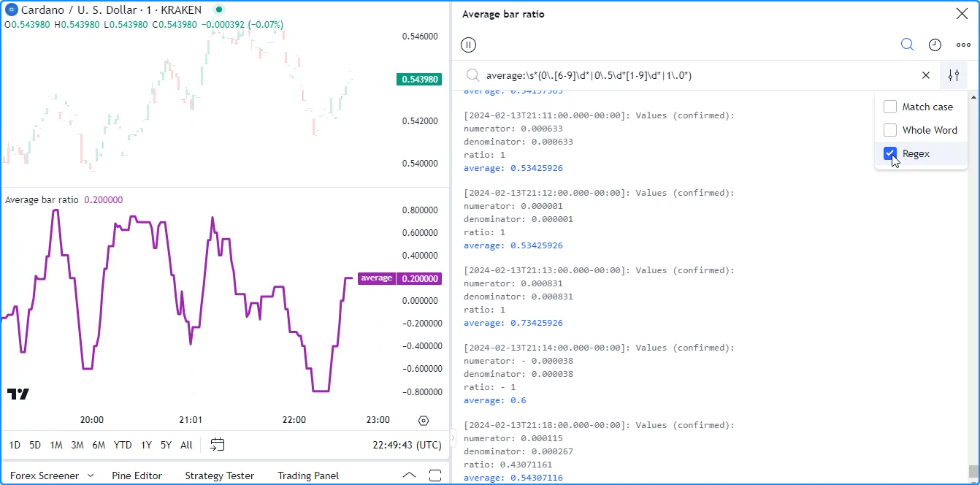Select the 1D time range button
The width and height of the screenshot is (980, 485).
coord(15,445)
